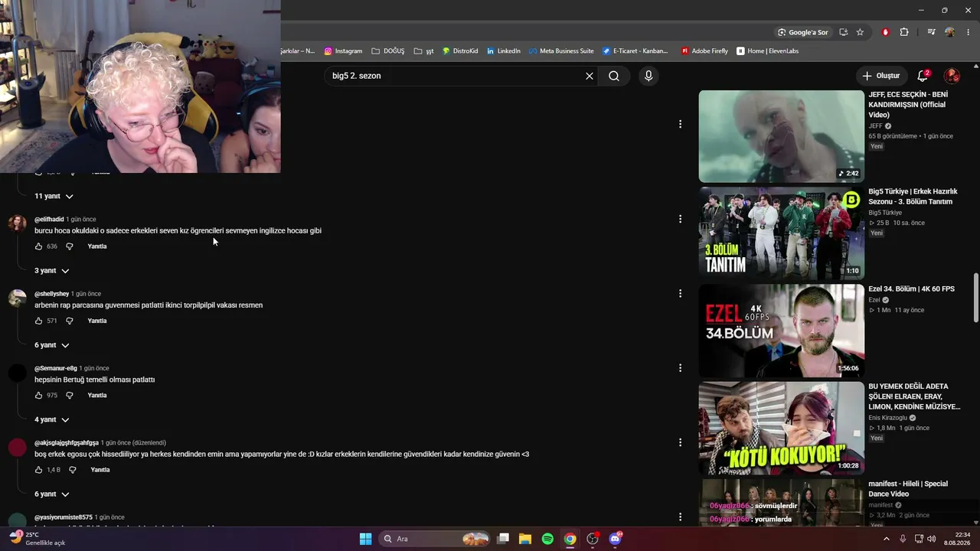The image size is (980, 551).
Task: Open the DistroKid bookmark
Action: tap(460, 51)
